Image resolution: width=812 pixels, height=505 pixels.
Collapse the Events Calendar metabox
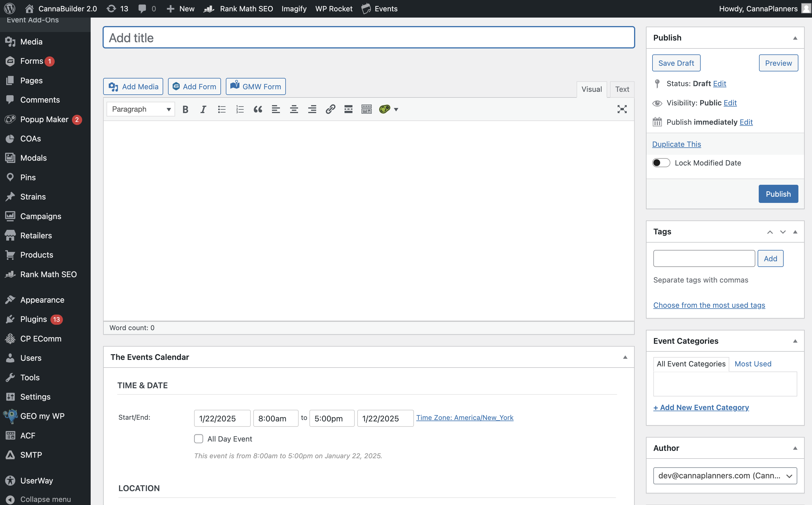point(625,357)
